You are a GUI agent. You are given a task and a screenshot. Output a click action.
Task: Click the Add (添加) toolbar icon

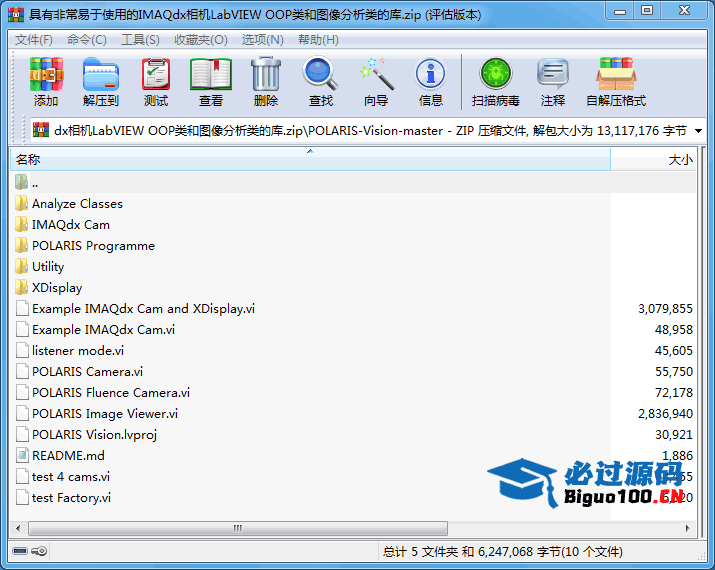[46, 81]
